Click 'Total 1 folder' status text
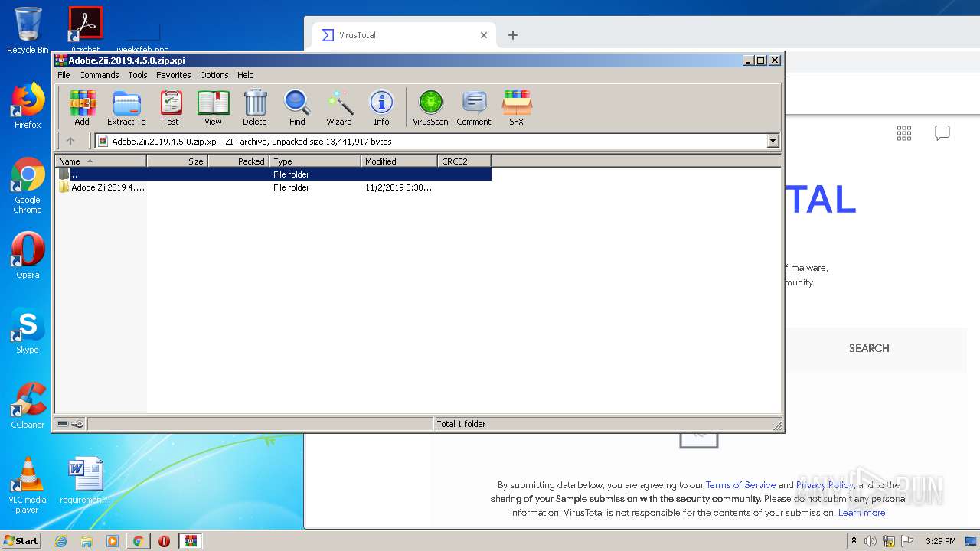This screenshot has height=551, width=980. tap(461, 424)
